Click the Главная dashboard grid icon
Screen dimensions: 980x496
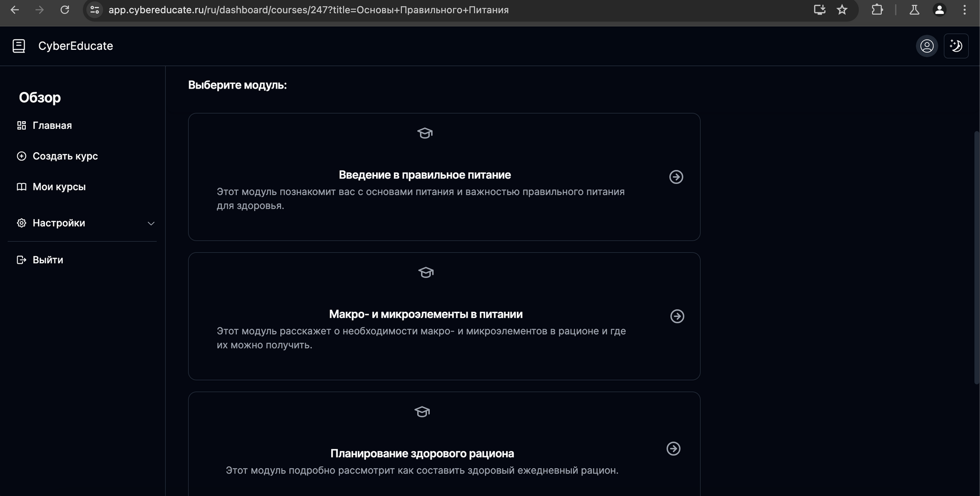[22, 125]
